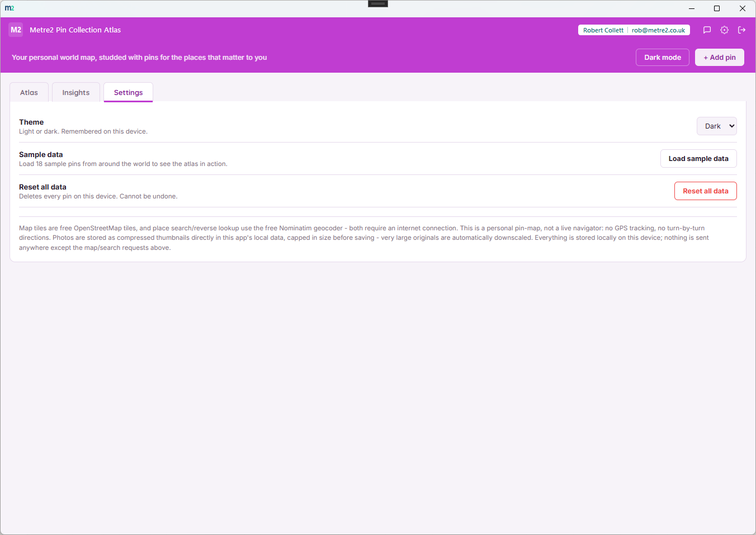
Task: Click the M2 logo badge in header
Action: coord(16,30)
